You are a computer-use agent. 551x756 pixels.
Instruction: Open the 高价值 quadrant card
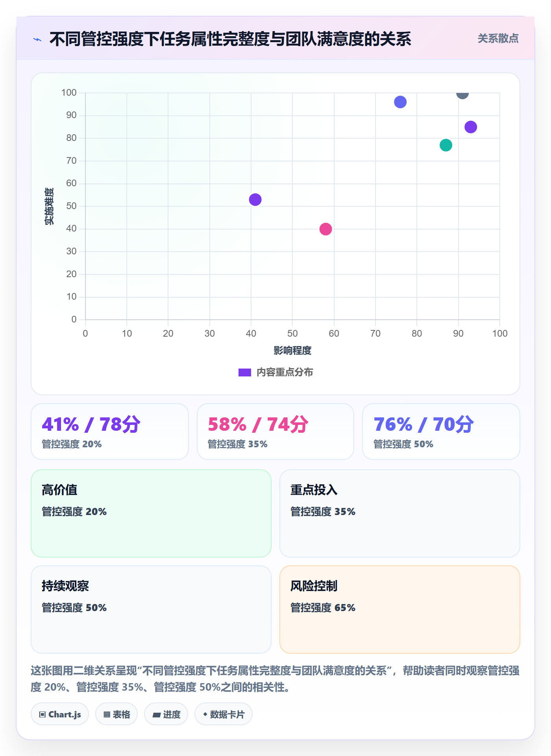click(x=151, y=513)
